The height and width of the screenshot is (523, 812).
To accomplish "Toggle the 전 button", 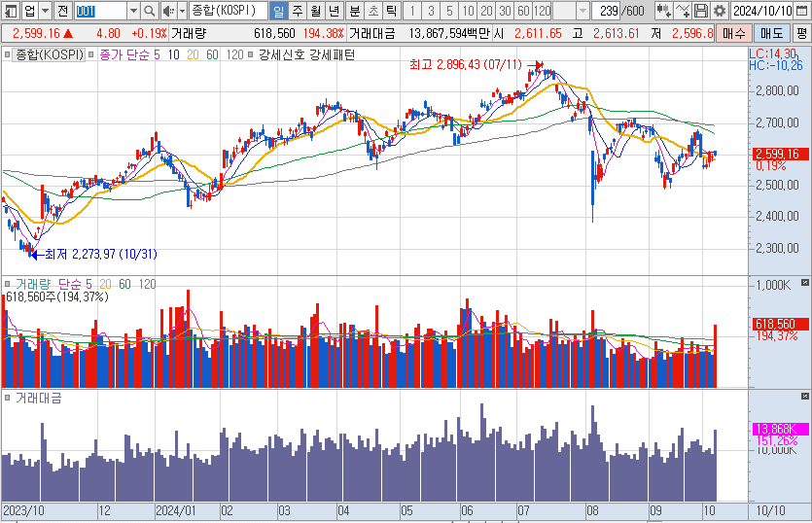I will 62,11.
